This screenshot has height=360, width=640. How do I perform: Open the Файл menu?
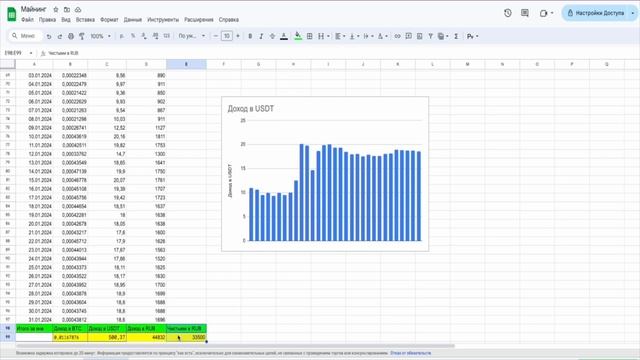pyautogui.click(x=27, y=20)
